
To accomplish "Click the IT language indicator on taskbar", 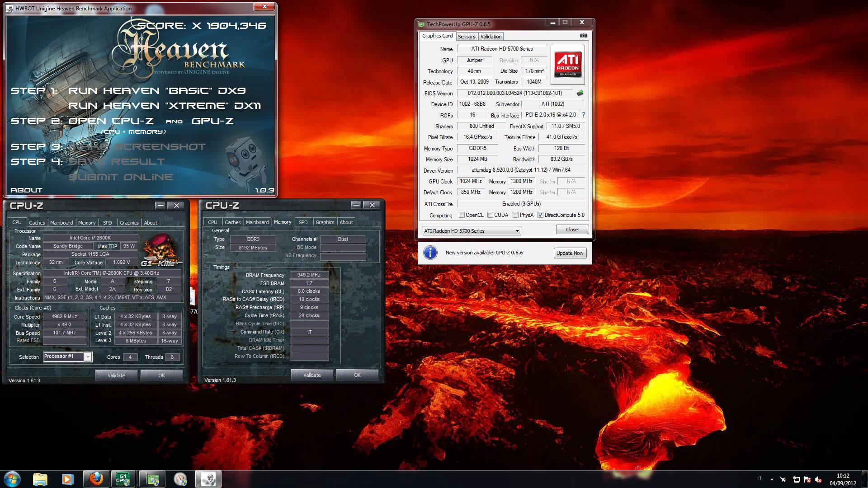I will click(759, 478).
